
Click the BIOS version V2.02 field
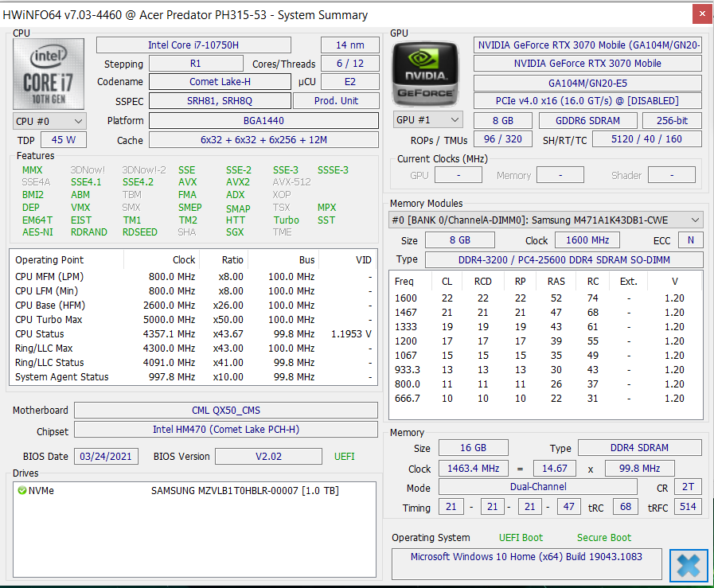(x=268, y=457)
